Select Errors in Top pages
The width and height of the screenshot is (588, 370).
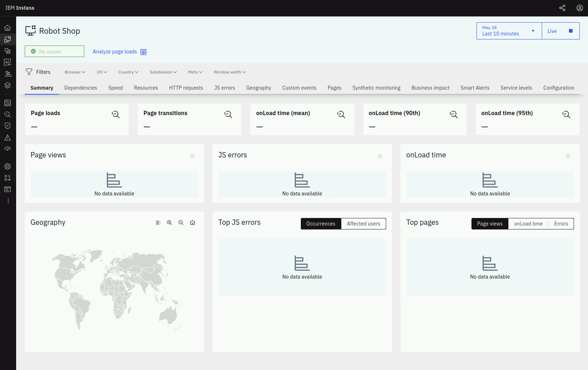point(561,224)
